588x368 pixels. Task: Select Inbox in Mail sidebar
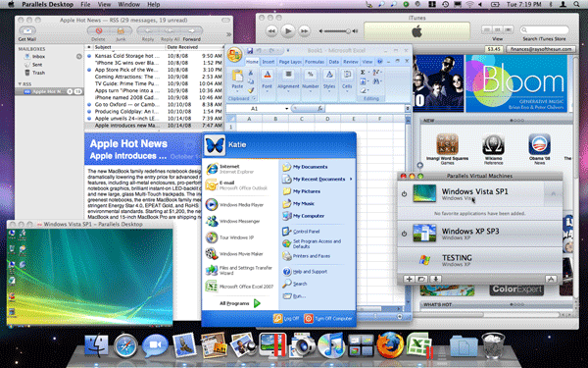tap(38, 56)
